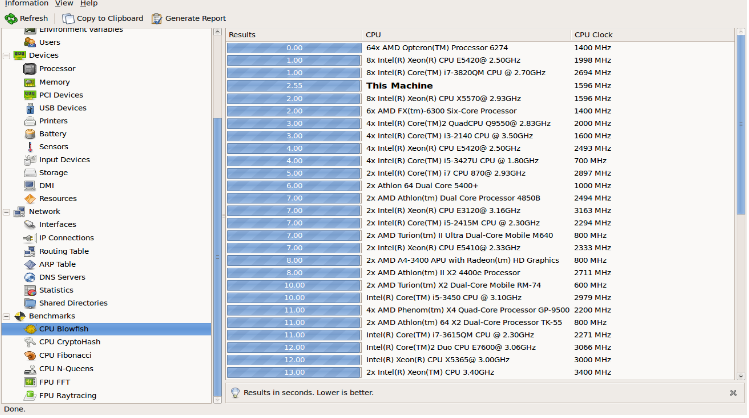
Task: Open USB Devices in the sidebar
Action: tap(61, 108)
